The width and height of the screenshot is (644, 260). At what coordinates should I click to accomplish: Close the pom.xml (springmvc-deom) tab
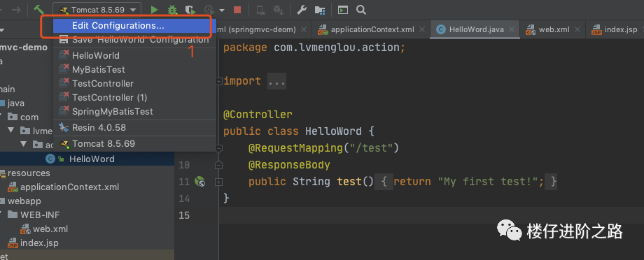tap(304, 29)
